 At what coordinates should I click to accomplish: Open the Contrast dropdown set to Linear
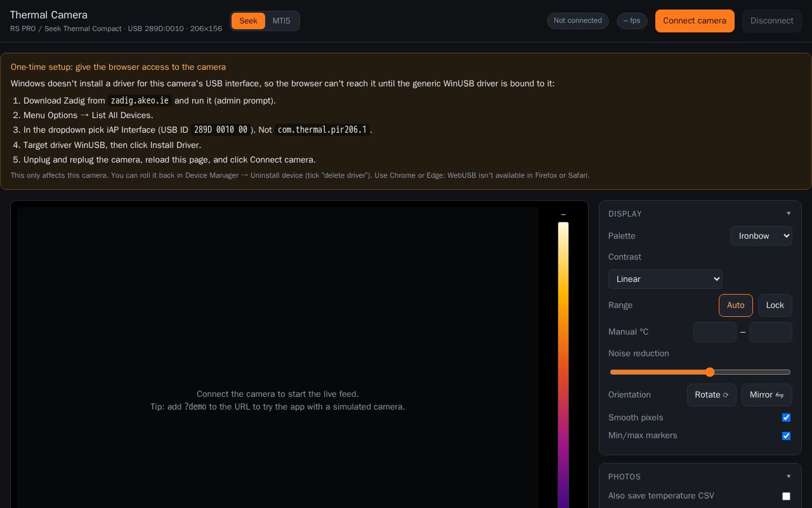point(665,279)
